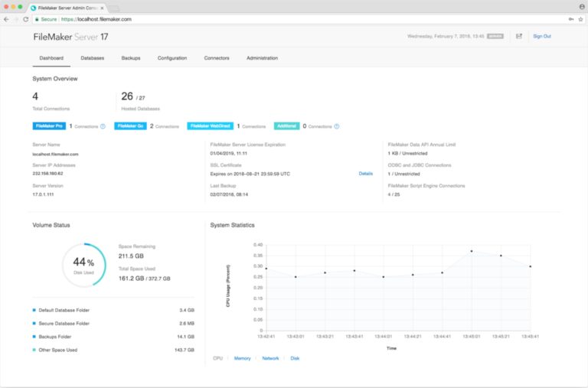The image size is (588, 388).
Task: Click the Sign Out link
Action: 542,37
